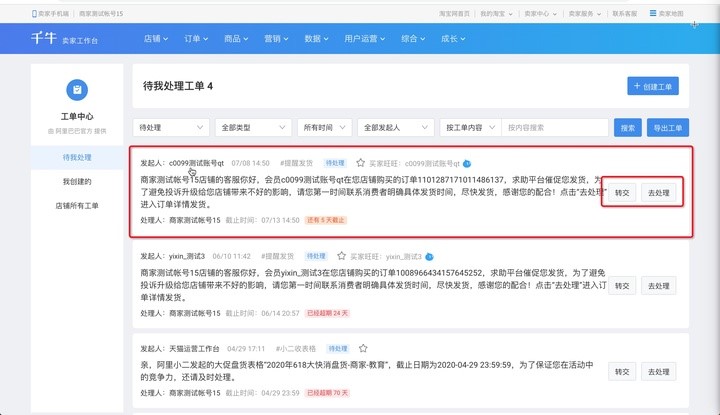Viewport: 720px width, 415px height.
Task: Select 我创建的 in the sidebar
Action: click(77, 181)
